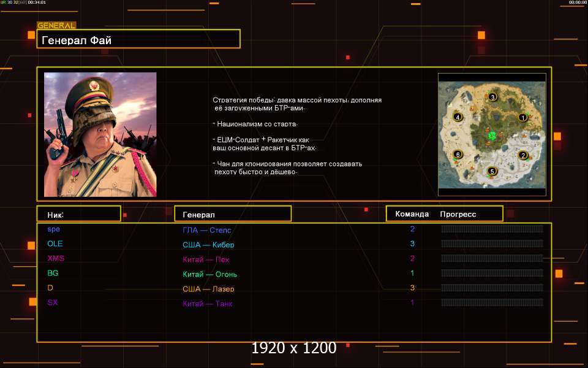The height and width of the screenshot is (368, 588).
Task: Click team number in the spe row
Action: [412, 229]
